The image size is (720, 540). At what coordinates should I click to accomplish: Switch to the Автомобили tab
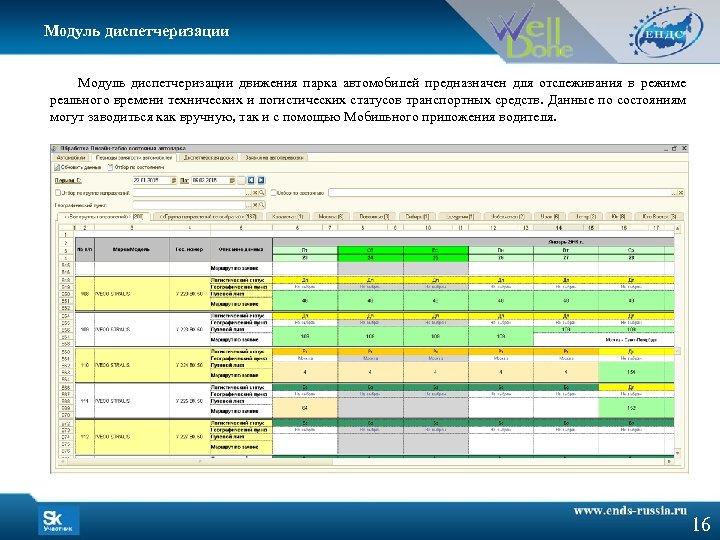pos(71,158)
